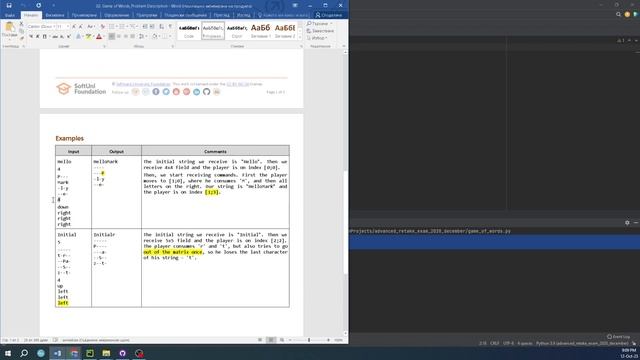Image resolution: width=640 pixels, height=360 pixels.
Task: Open proofing errors icon in Word status bar
Action: pyautogui.click(x=56, y=340)
